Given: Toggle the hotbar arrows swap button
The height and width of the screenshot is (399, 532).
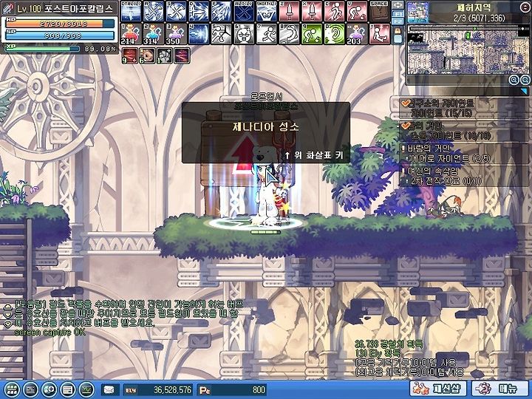Looking at the screenshot, I should coord(398,6).
